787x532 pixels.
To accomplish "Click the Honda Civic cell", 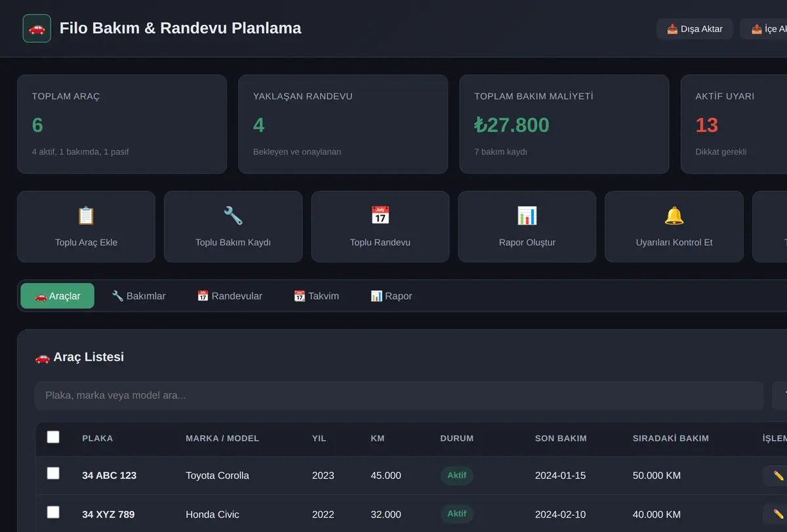I will 212,514.
